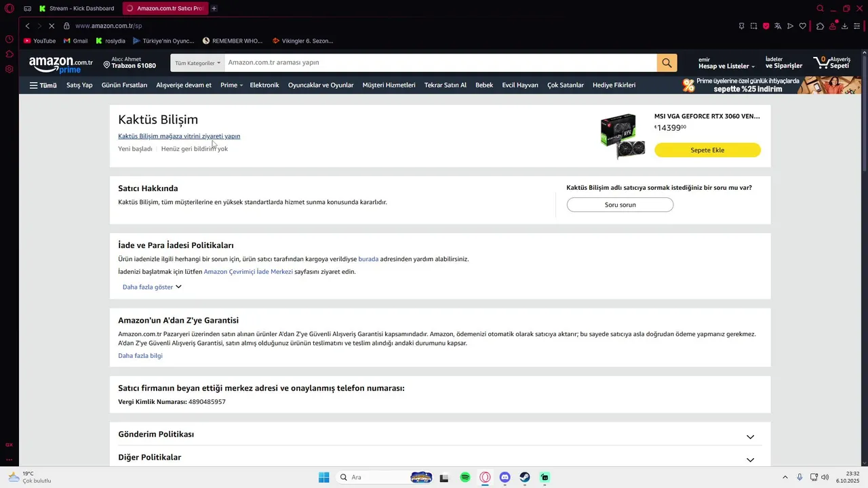The width and height of the screenshot is (868, 488).
Task: Open the Opera GX main menu
Action: [9, 9]
